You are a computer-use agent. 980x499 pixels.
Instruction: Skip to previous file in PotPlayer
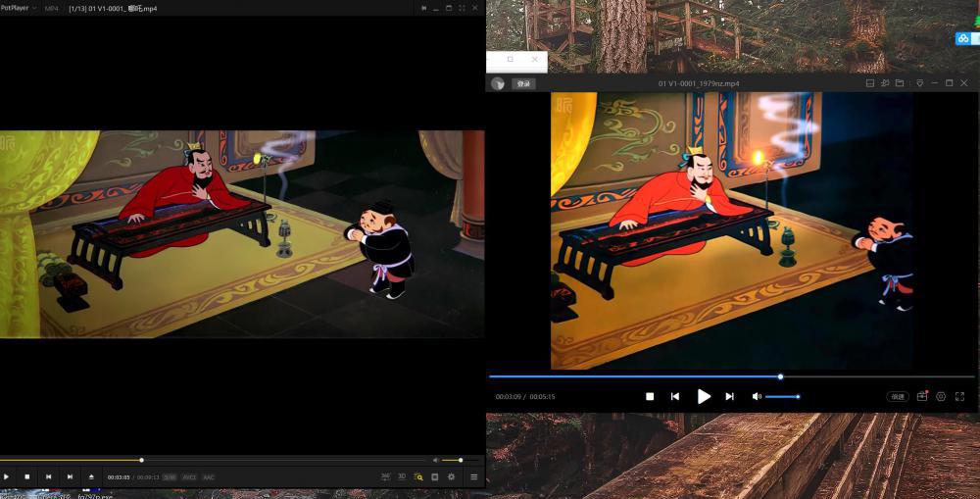point(48,476)
